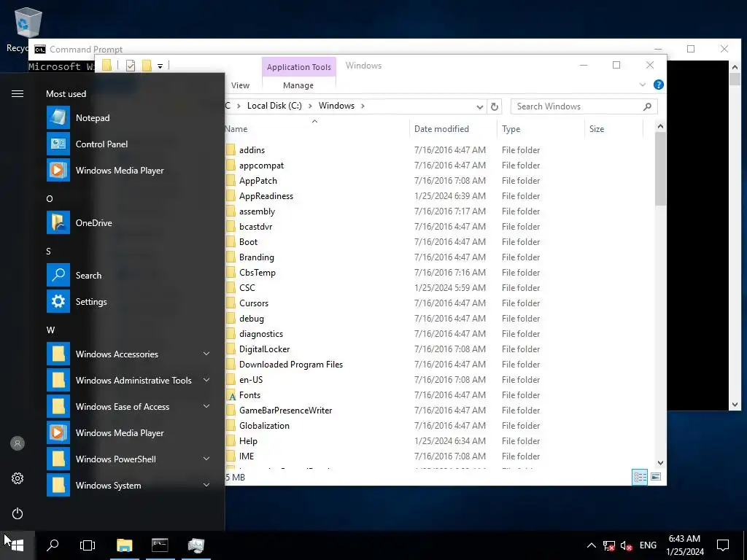Expand Windows PowerShell folder
747x560 pixels.
128,459
